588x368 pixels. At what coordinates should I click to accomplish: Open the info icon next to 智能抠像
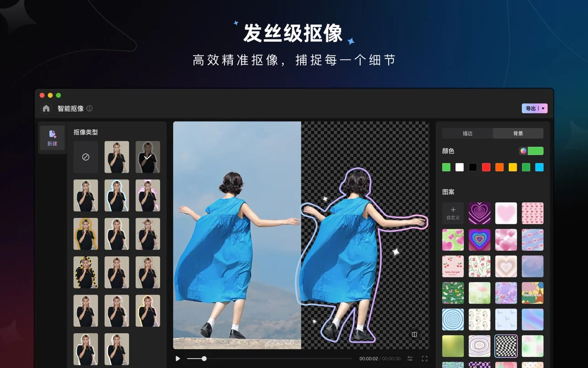[90, 108]
